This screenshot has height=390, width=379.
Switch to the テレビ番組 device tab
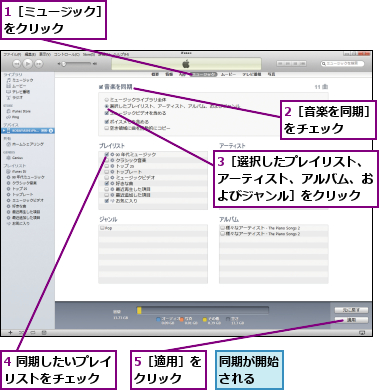point(252,75)
